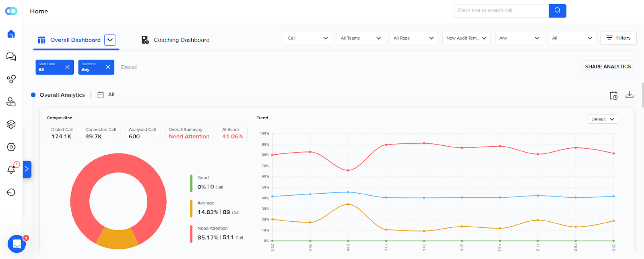Viewport: 644px width, 259px height.
Task: Click the Overall Summary Need Attention card
Action: (x=189, y=134)
